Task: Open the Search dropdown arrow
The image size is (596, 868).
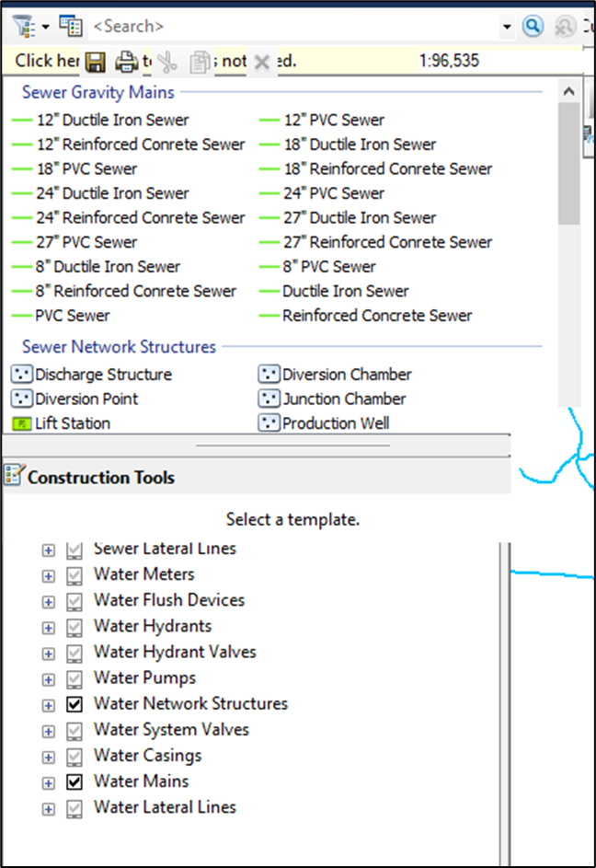Action: [x=508, y=26]
